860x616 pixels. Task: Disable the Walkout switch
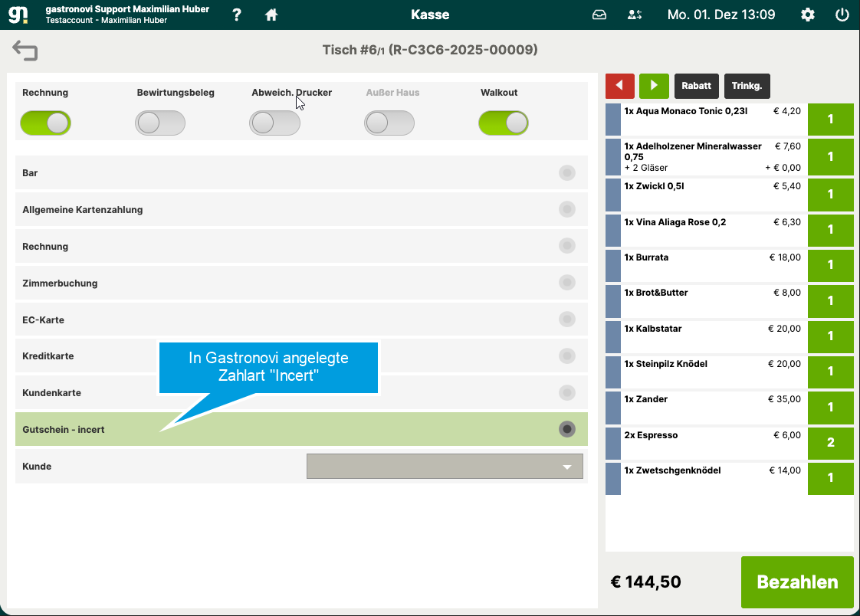click(x=504, y=123)
